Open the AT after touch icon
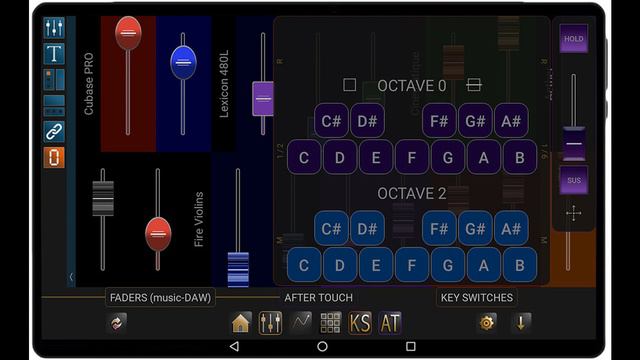 coord(390,323)
